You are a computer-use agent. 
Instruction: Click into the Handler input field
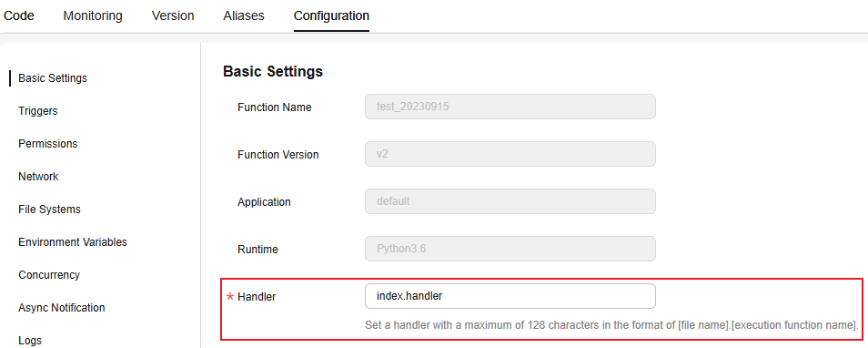[510, 296]
